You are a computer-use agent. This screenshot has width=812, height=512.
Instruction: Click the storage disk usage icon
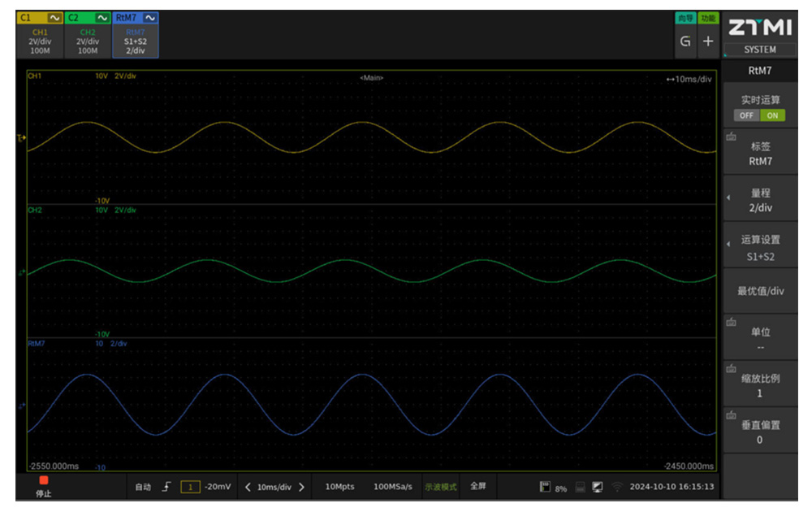pos(544,487)
